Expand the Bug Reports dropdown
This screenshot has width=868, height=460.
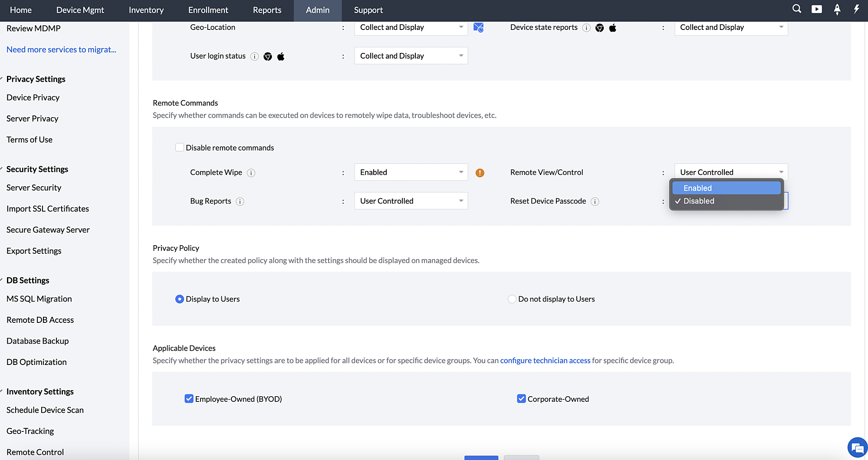tap(411, 201)
